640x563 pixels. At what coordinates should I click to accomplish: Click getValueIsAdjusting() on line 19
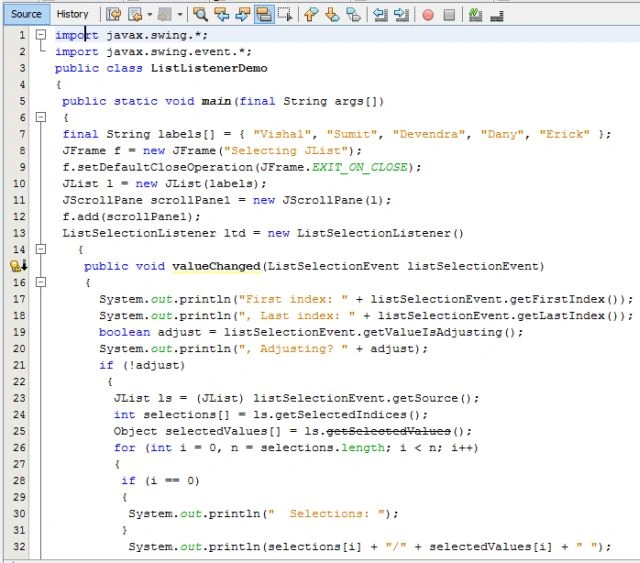pyautogui.click(x=440, y=332)
